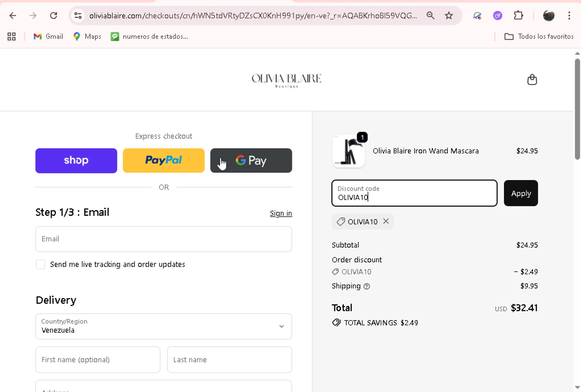Image resolution: width=581 pixels, height=392 pixels.
Task: Click Olivia Blaire Iron Wand Mascara text
Action: 426,151
